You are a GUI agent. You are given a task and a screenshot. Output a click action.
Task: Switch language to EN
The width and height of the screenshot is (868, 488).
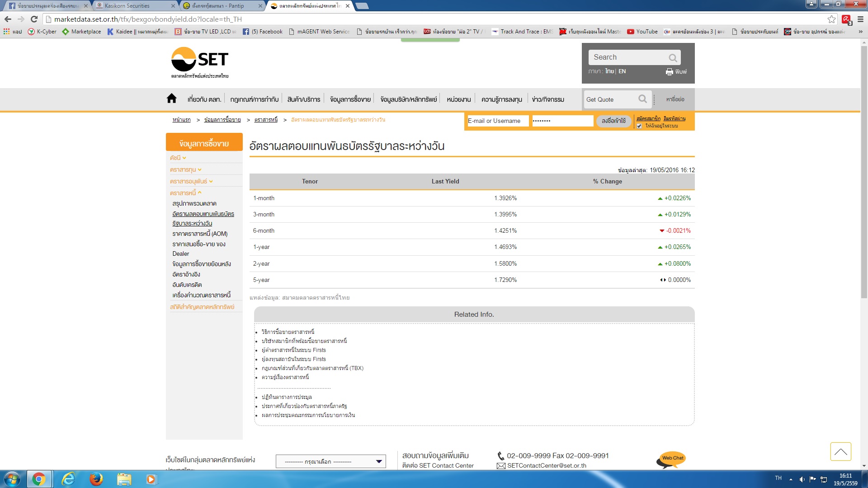[x=622, y=71]
